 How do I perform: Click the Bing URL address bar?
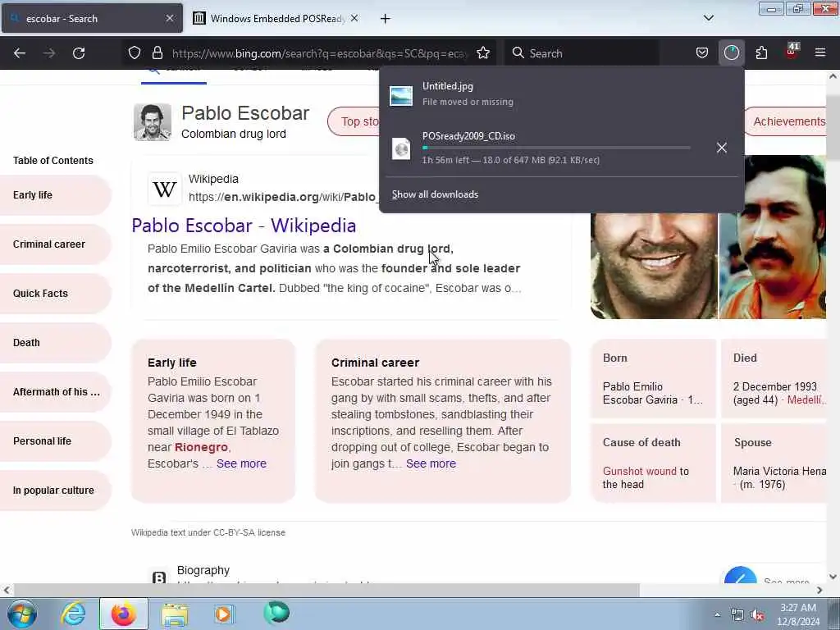coord(320,53)
